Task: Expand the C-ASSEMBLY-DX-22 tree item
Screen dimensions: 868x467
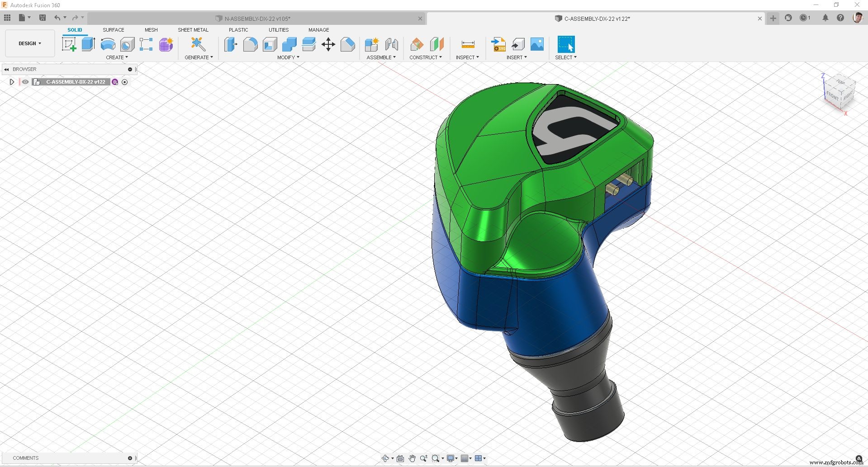Action: pyautogui.click(x=12, y=82)
